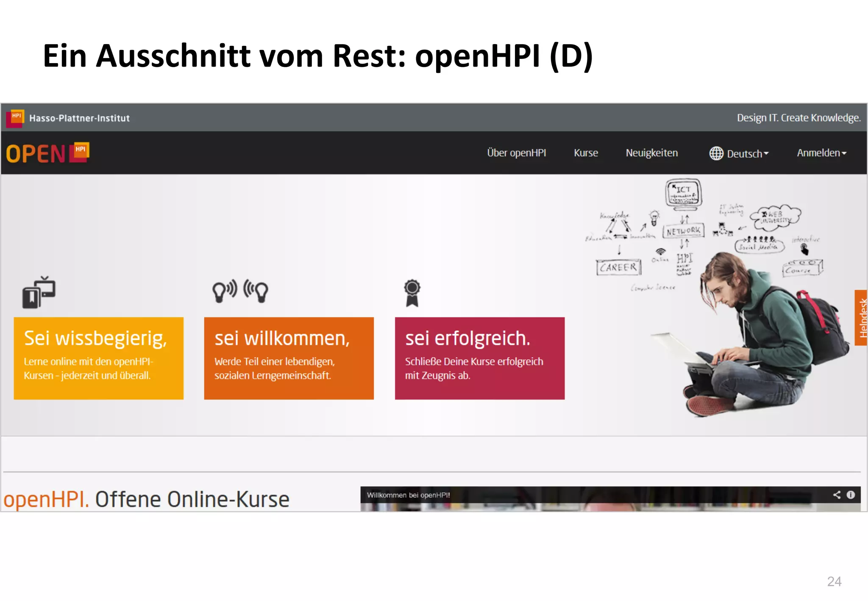Image resolution: width=868 pixels, height=601 pixels.
Task: Click the orange 'sei willkommen' tile
Action: (289, 358)
